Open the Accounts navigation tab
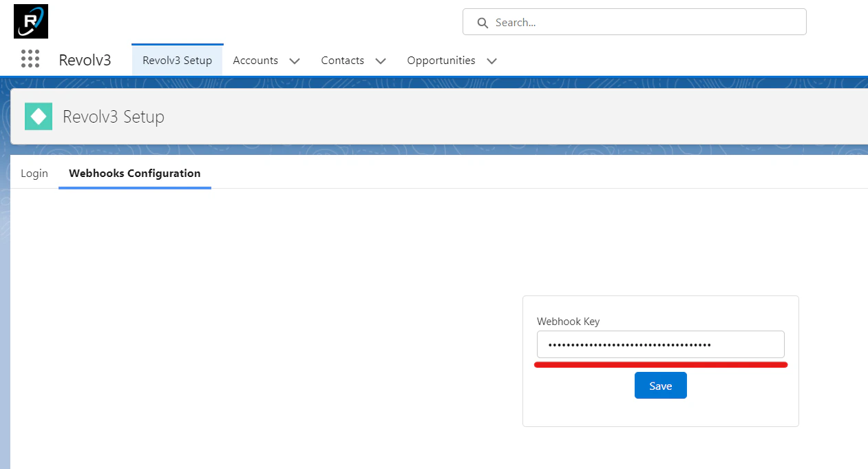868x469 pixels. [255, 61]
